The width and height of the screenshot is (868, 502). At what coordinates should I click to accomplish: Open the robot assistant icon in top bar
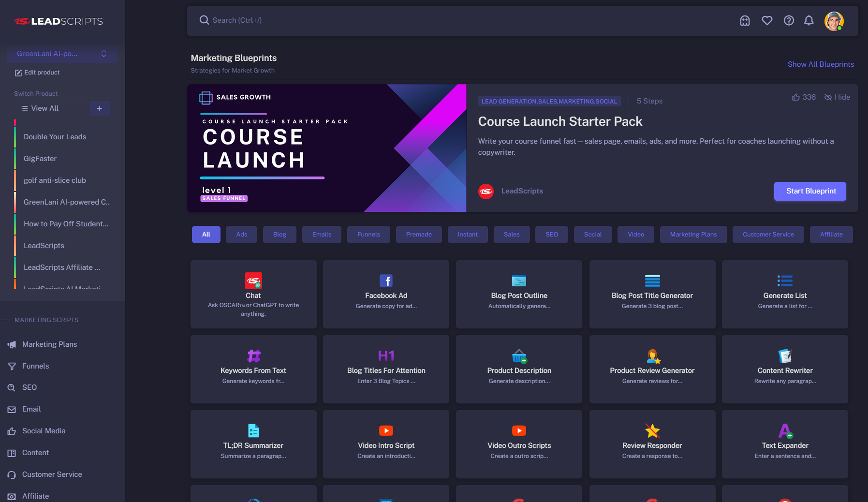tap(745, 21)
